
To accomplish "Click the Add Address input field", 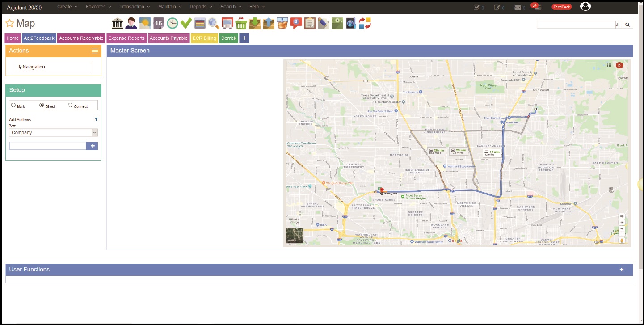I will coord(47,146).
